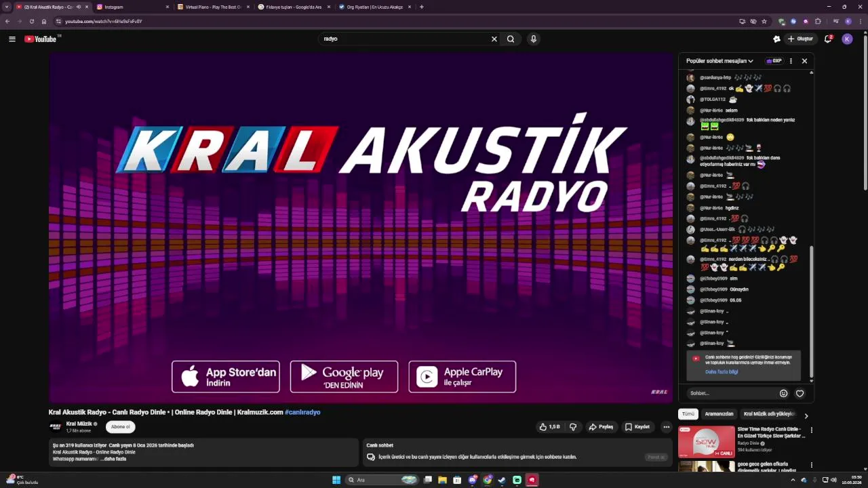Switch to Org Fiyatları browser tab

click(x=374, y=7)
